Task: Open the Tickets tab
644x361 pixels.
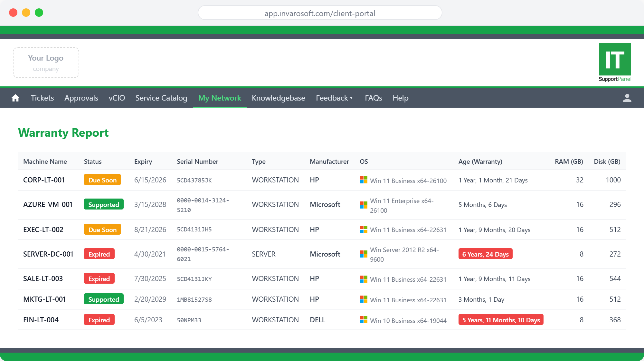Action: (x=42, y=98)
